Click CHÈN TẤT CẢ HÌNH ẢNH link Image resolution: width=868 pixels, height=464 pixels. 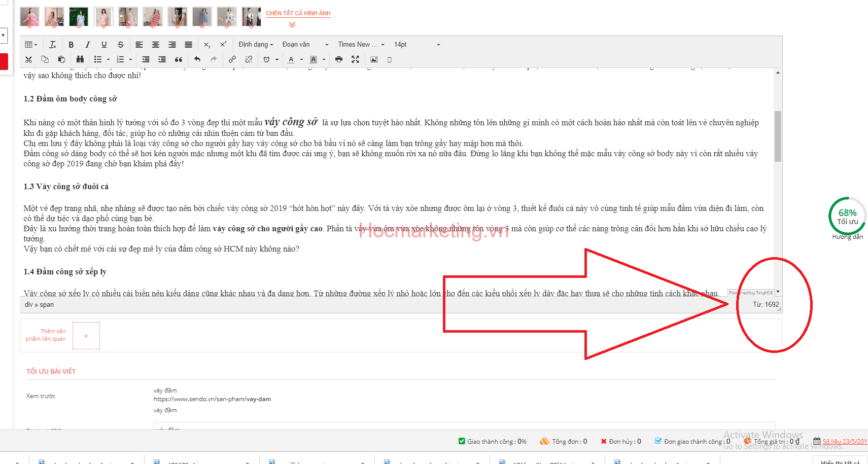tap(298, 13)
